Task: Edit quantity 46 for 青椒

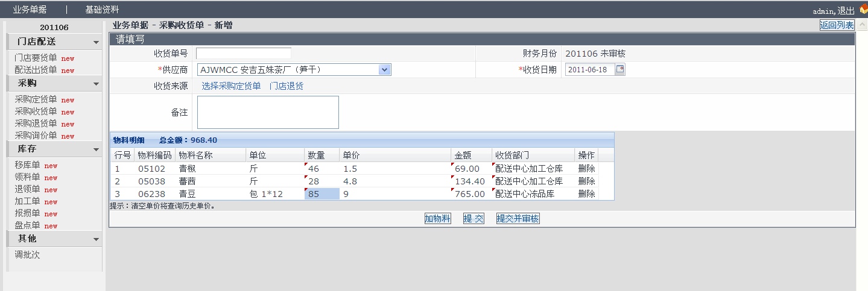Action: tap(322, 169)
